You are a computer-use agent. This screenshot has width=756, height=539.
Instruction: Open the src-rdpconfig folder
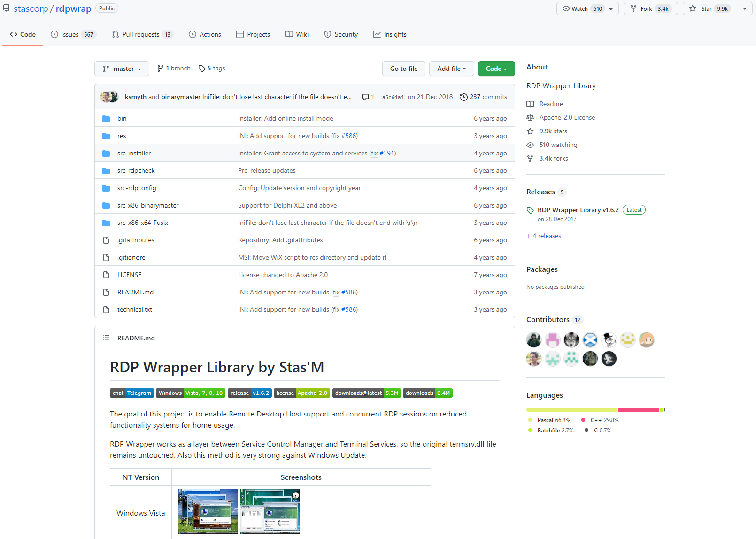137,188
